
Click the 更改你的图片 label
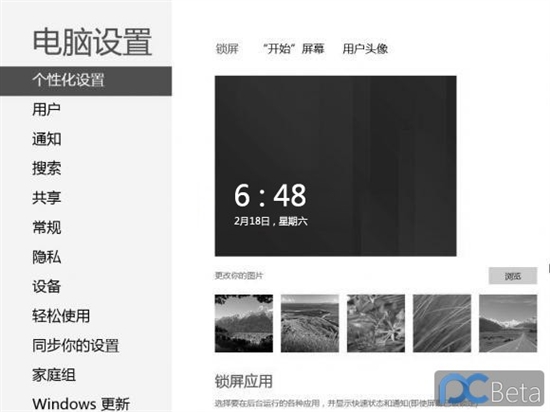pos(239,276)
